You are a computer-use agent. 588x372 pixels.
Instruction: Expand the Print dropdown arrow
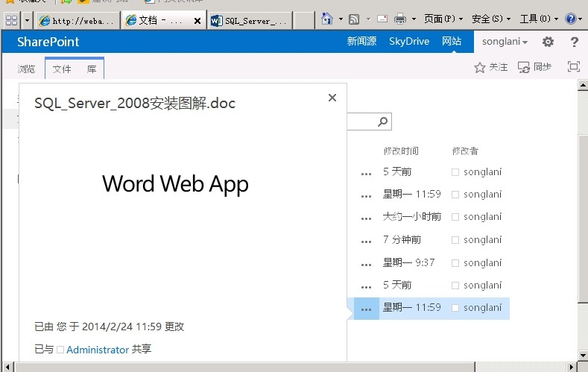coord(414,19)
